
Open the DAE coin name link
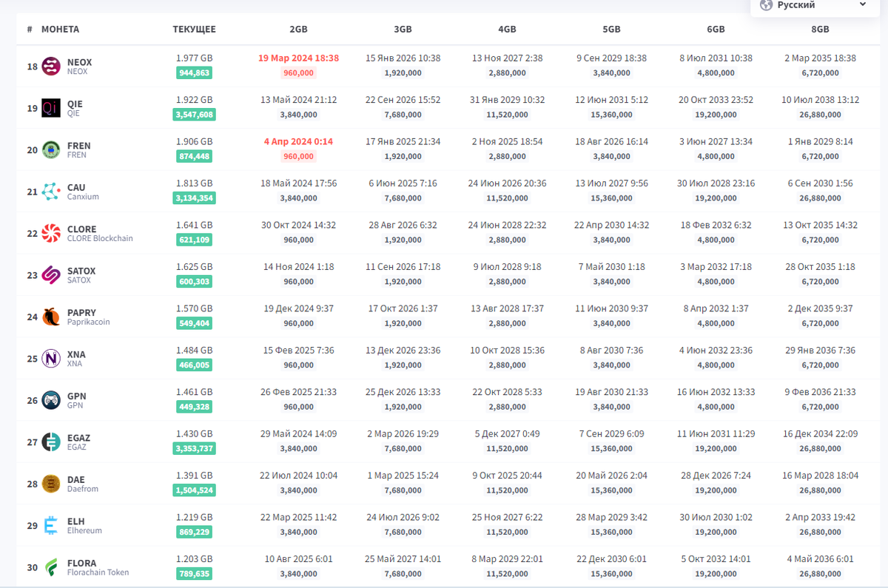point(75,480)
